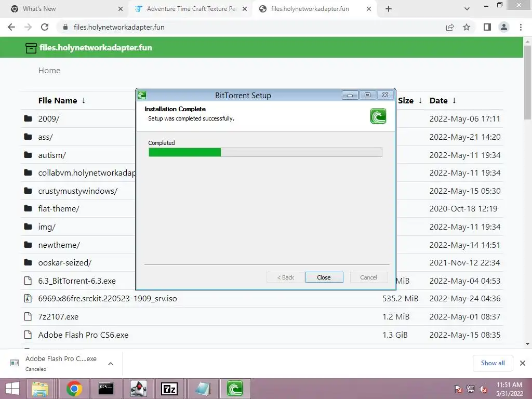Click file icon beside 7z2107.exe
The height and width of the screenshot is (399, 532).
click(28, 316)
